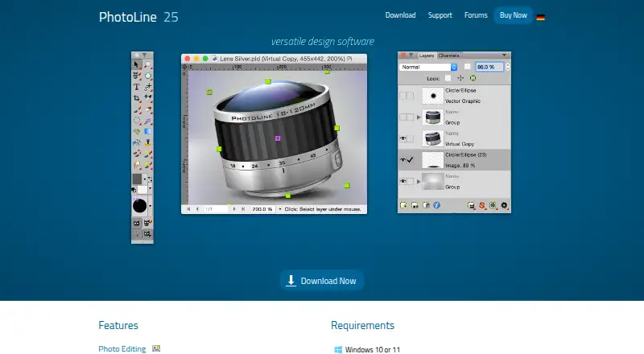Open the Forums page in navigation
The image size is (644, 354).
(476, 15)
